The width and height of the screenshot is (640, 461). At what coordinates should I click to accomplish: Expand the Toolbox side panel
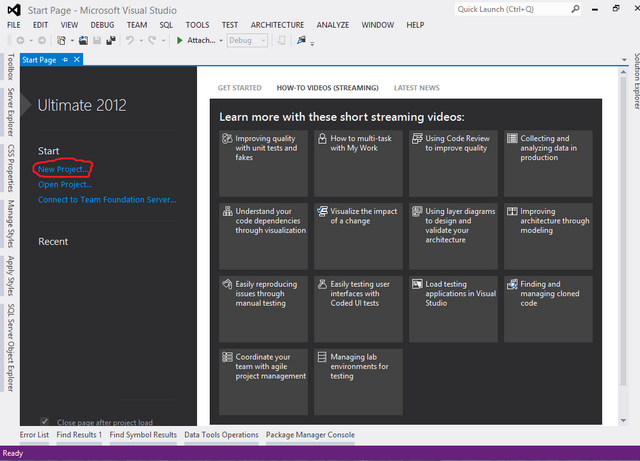[x=11, y=67]
